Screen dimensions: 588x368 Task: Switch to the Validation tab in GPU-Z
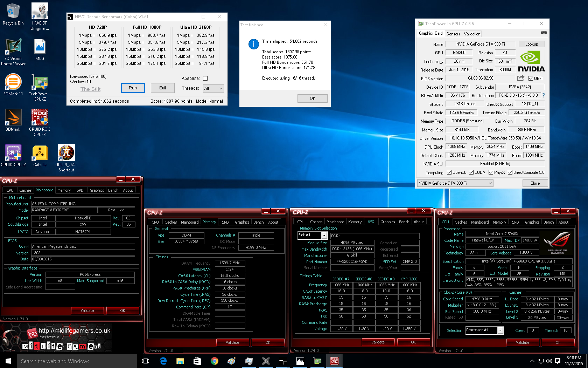point(472,34)
